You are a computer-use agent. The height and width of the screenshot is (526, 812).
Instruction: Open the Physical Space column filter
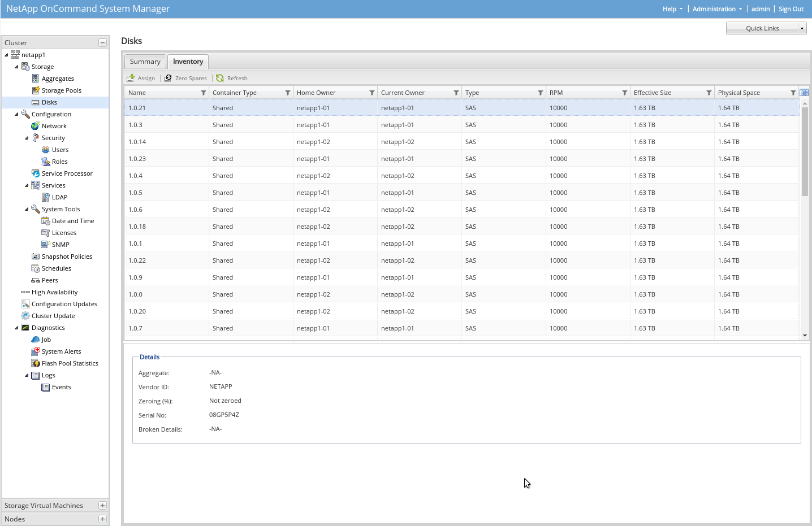[x=793, y=93]
